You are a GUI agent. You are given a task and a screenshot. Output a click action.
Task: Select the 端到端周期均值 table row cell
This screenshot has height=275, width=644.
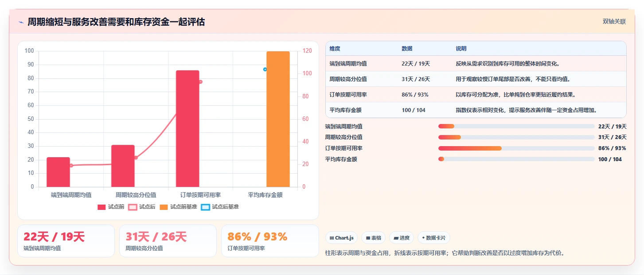[348, 64]
